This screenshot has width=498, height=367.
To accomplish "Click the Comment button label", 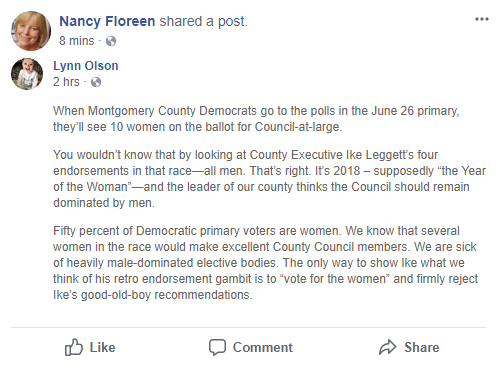I will 263,347.
